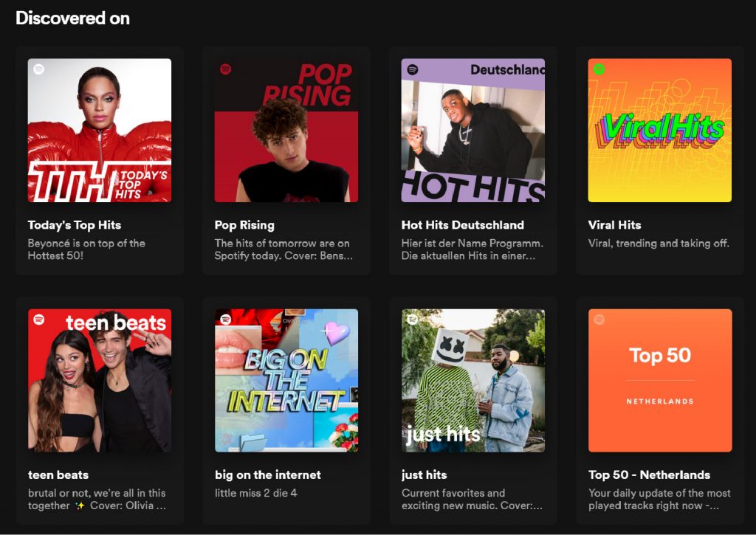Click the 'Discovered on' section heading
The image size is (756, 535).
(x=72, y=18)
